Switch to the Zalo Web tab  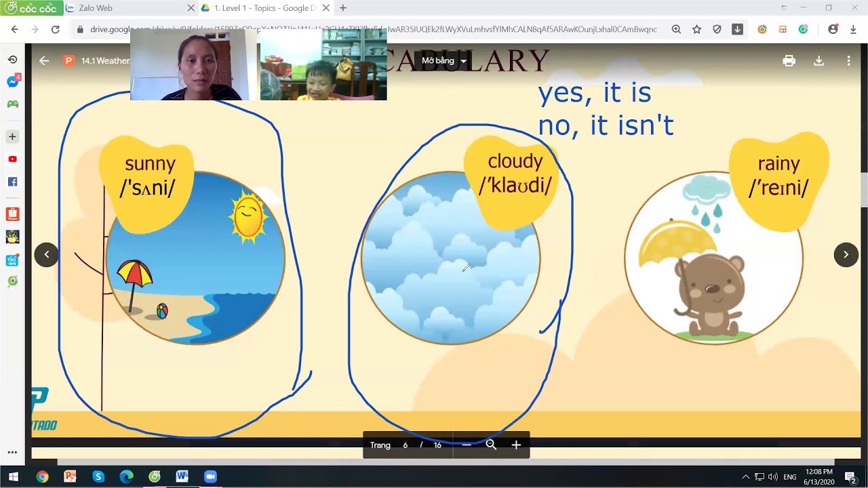130,8
